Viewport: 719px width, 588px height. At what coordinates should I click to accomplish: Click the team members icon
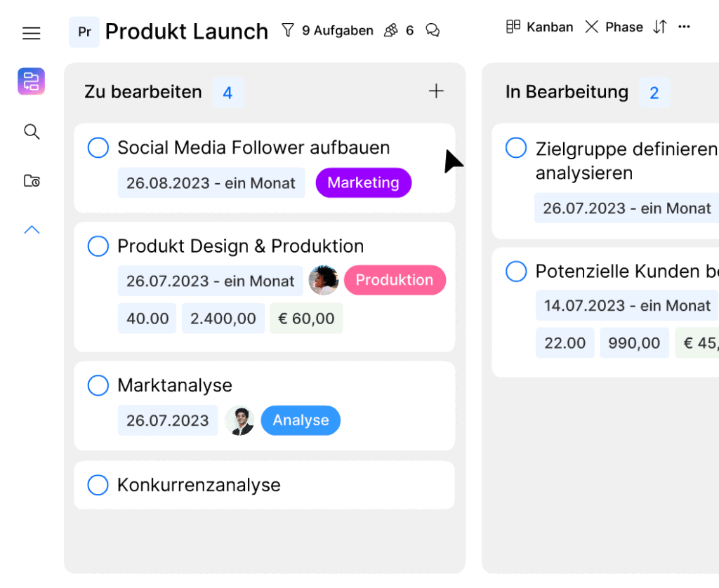391,30
